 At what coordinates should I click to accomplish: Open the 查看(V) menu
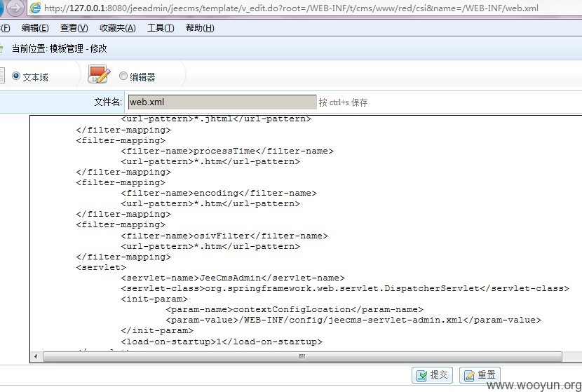(x=74, y=28)
